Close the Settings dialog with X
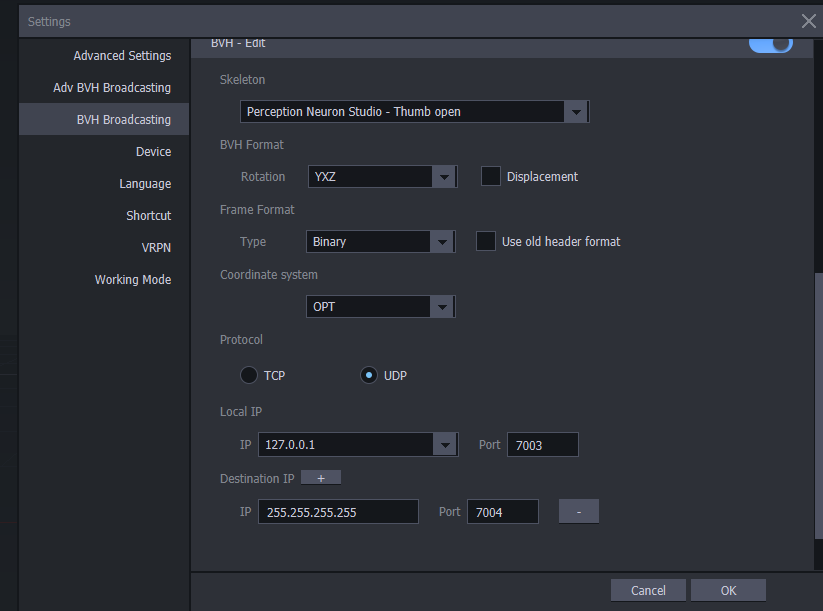The image size is (823, 611). click(808, 21)
